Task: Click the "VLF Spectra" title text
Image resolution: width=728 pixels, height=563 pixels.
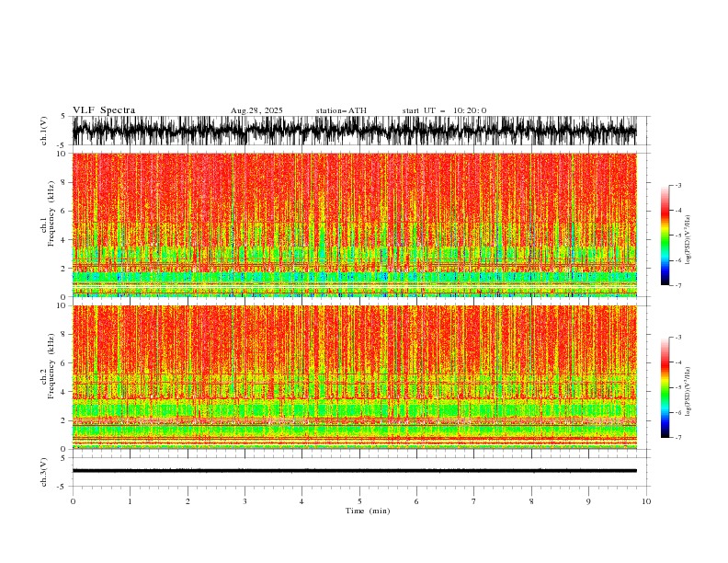Action: pyautogui.click(x=104, y=110)
